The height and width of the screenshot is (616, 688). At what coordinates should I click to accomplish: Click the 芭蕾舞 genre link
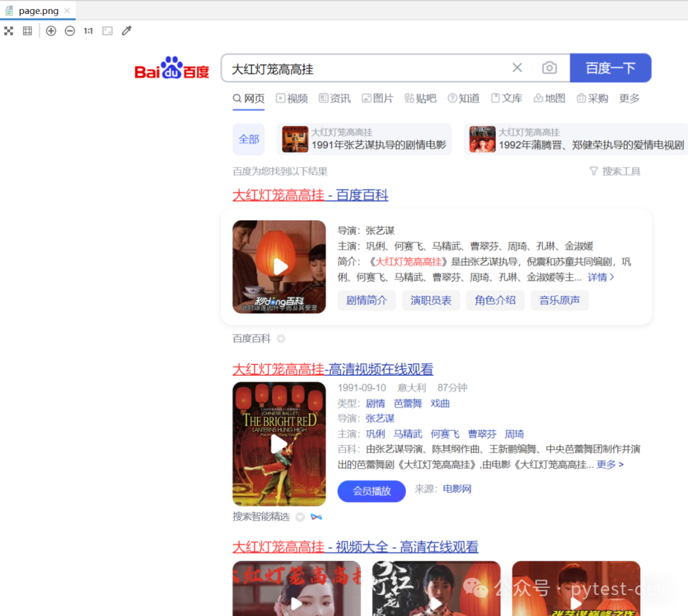(408, 403)
